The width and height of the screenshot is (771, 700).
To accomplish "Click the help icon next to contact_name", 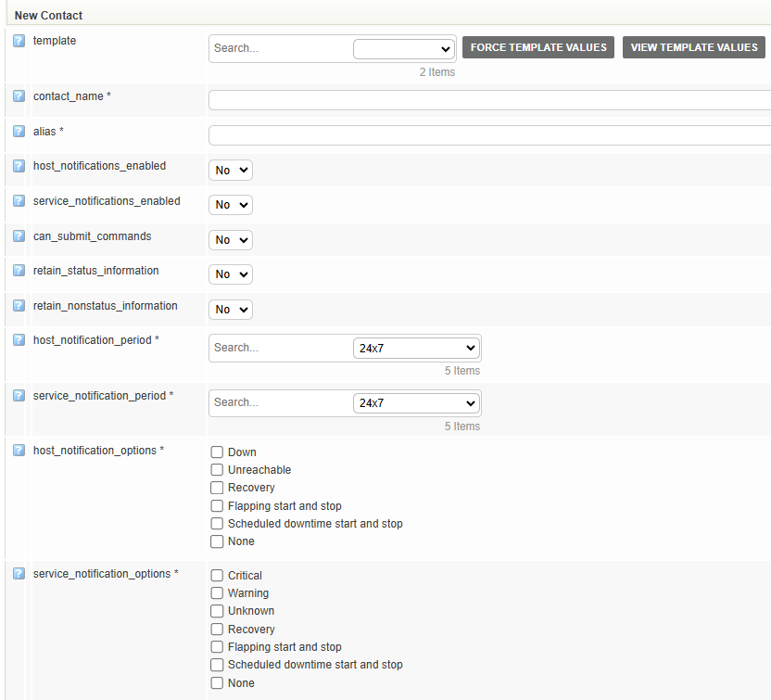I will point(19,96).
